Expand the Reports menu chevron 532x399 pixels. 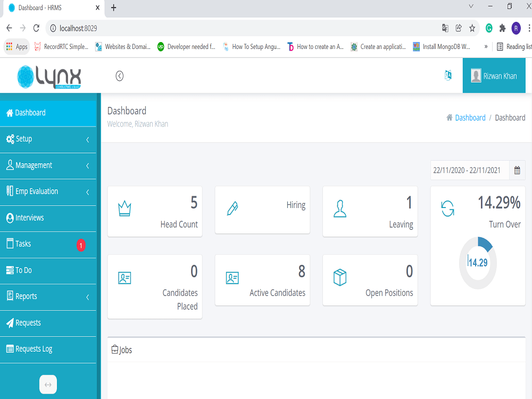tap(88, 297)
